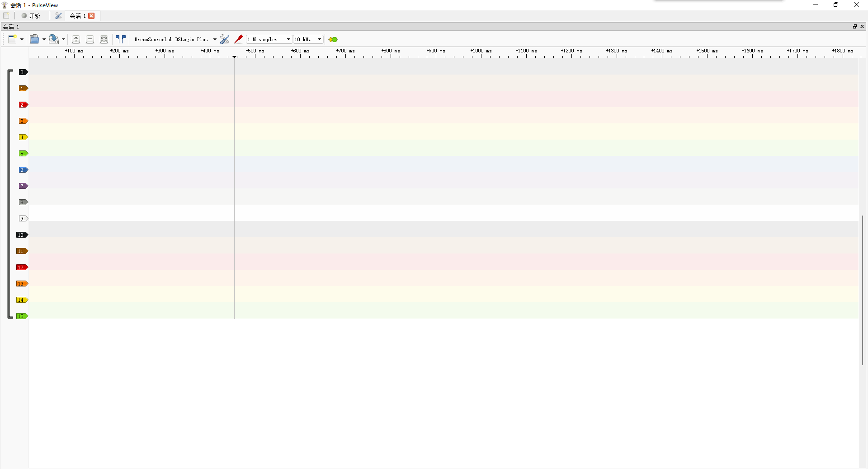This screenshot has height=469, width=868.
Task: Configure device with wrench and screwdriver icon
Action: 225,39
